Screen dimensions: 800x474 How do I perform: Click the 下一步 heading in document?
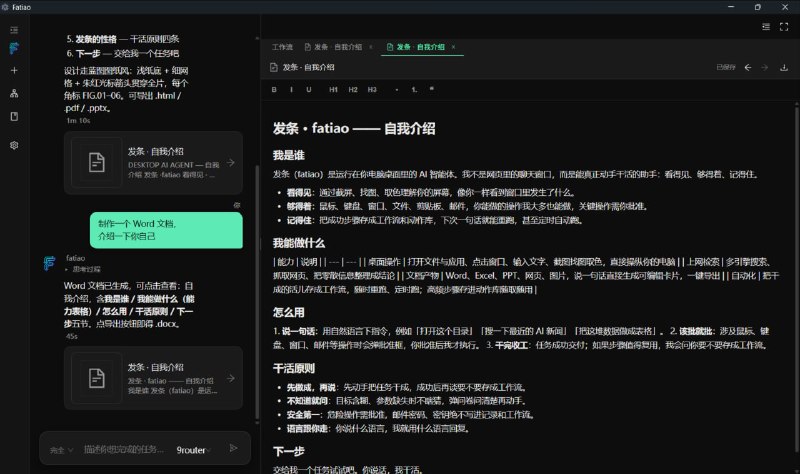coord(289,452)
